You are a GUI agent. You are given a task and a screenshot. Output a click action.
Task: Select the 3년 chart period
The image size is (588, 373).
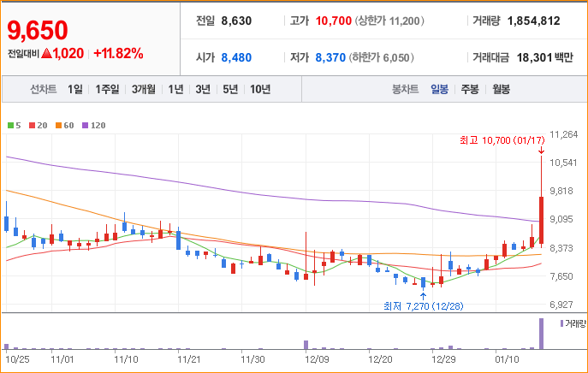203,89
